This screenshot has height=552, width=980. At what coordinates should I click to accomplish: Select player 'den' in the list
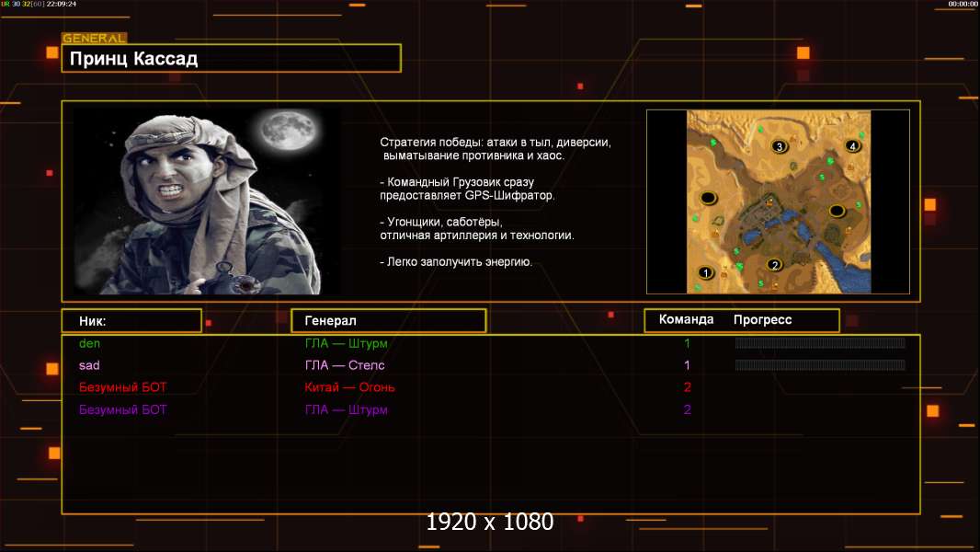coord(89,343)
